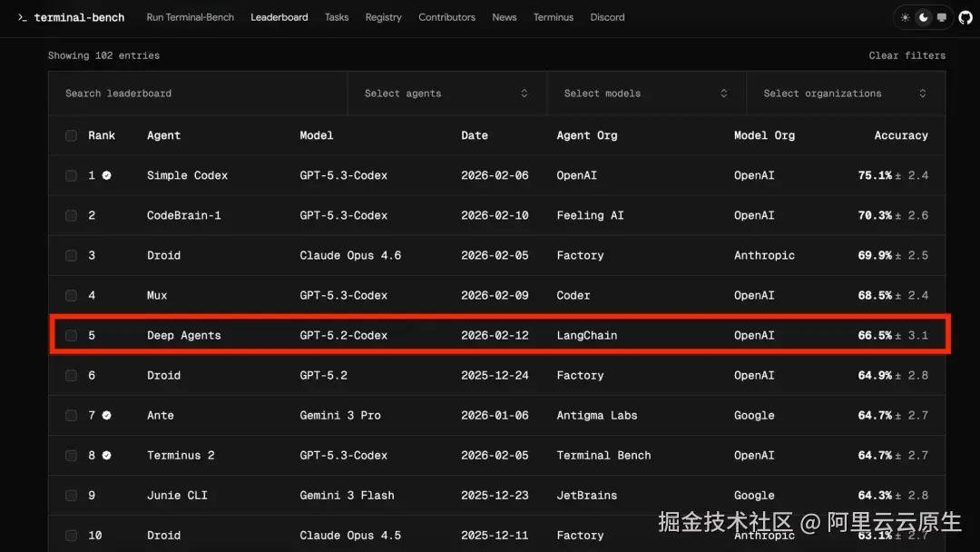Check the rank 10 Droid row checkbox
The height and width of the screenshot is (552, 980).
click(x=72, y=536)
